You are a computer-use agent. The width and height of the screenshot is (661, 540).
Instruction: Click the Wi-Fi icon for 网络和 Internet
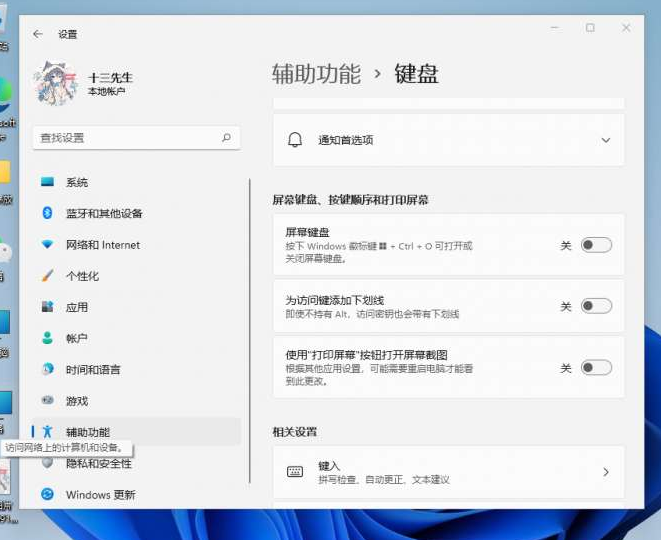point(47,245)
